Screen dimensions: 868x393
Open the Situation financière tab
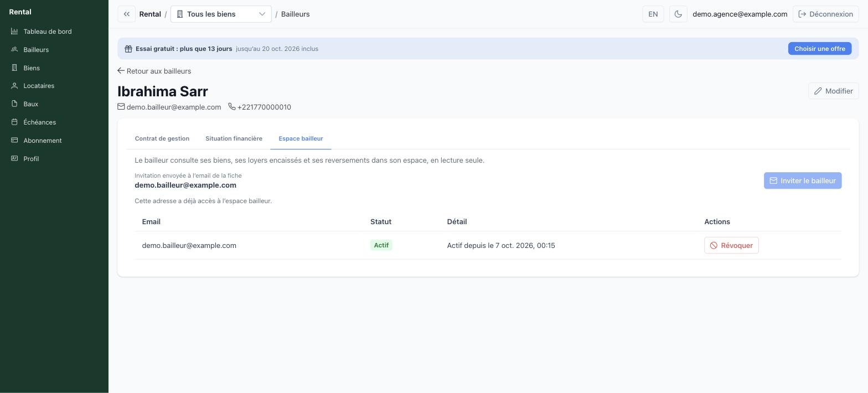click(x=234, y=138)
